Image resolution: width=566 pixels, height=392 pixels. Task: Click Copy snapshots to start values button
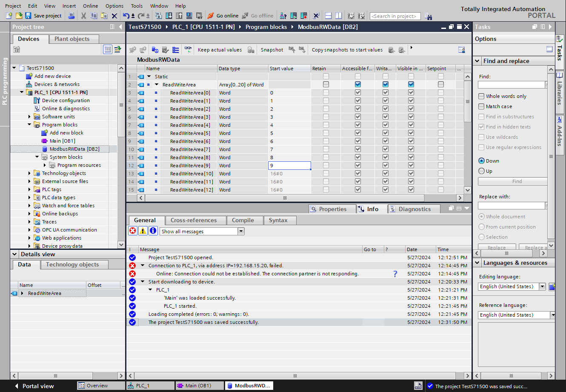pyautogui.click(x=347, y=50)
